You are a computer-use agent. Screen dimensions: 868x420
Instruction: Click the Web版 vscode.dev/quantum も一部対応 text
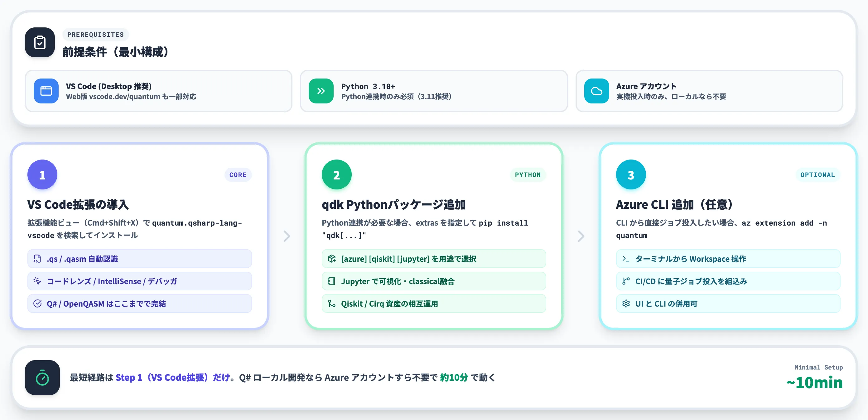[131, 97]
